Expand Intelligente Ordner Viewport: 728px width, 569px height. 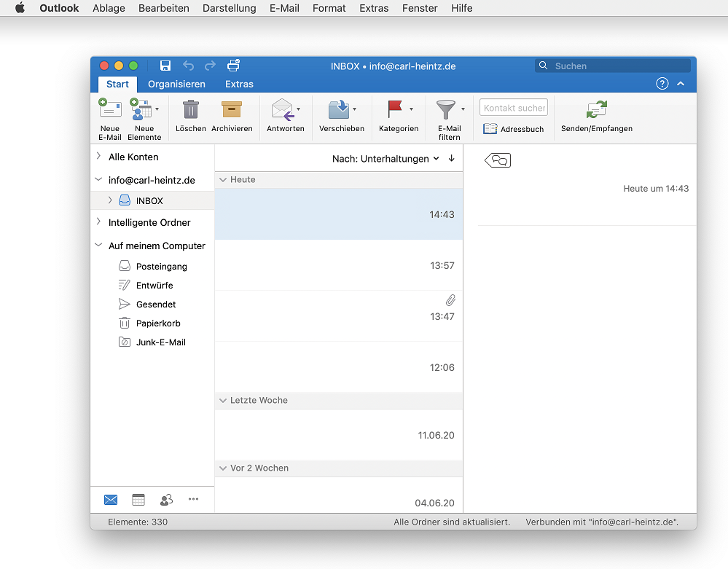click(98, 222)
